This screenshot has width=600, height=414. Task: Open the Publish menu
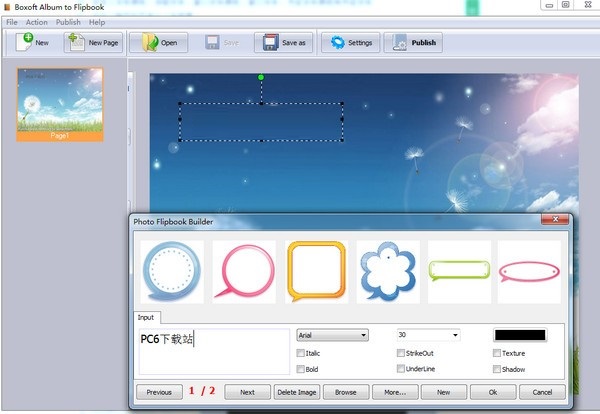point(68,22)
